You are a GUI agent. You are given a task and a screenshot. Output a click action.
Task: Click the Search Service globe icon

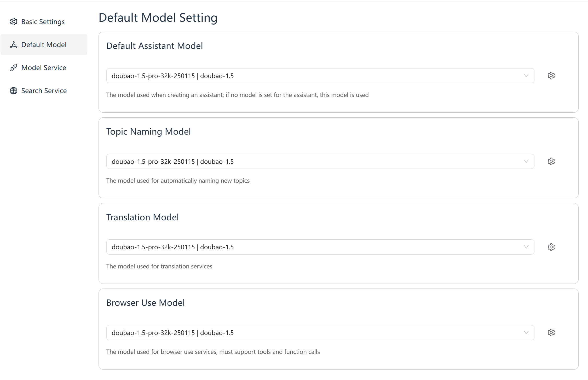tap(14, 91)
